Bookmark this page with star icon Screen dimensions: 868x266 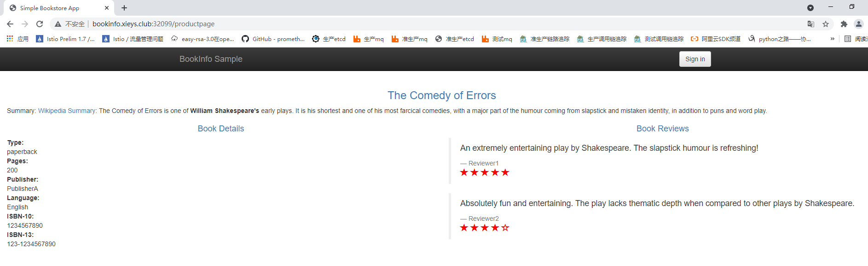click(x=826, y=24)
